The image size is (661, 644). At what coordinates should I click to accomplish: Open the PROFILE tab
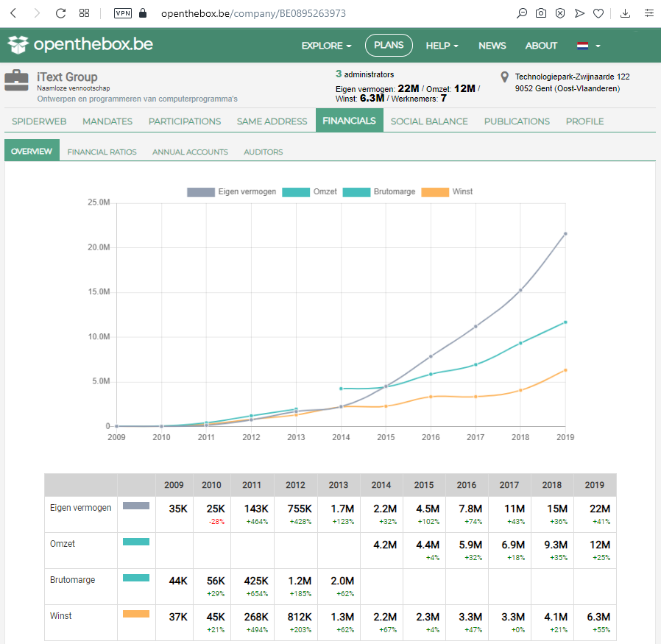click(584, 121)
